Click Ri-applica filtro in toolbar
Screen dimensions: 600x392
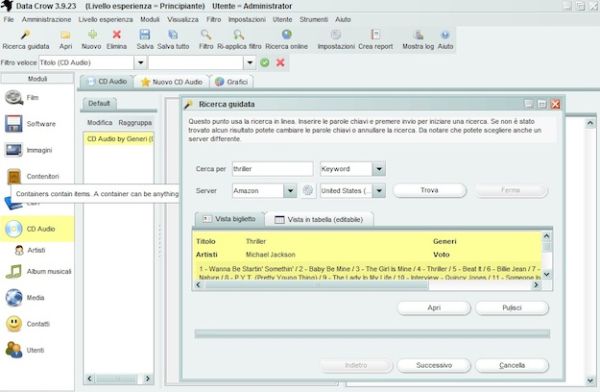click(x=239, y=40)
